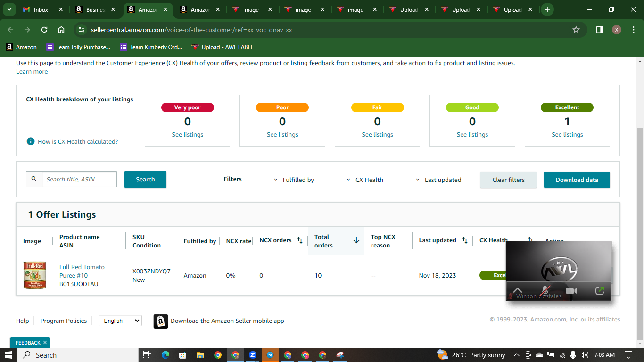Open the Learn more link
Image resolution: width=644 pixels, height=362 pixels.
tap(32, 71)
